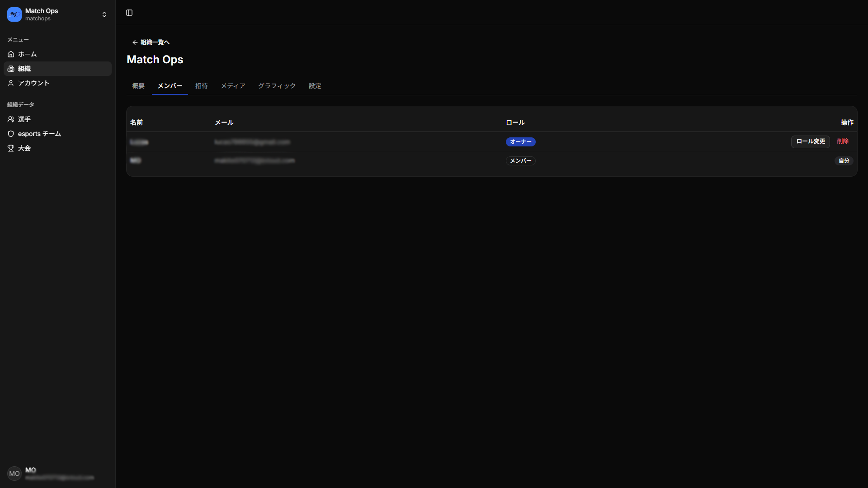Switch to the 招待 tab
This screenshot has height=488, width=868.
[x=202, y=86]
